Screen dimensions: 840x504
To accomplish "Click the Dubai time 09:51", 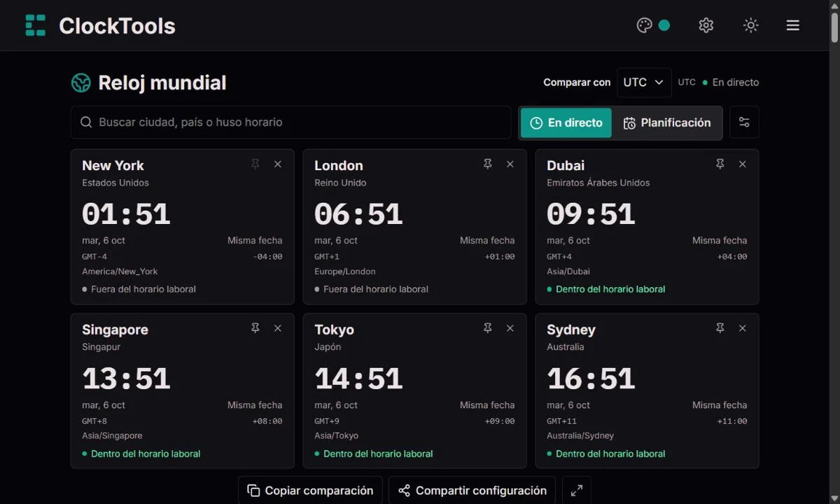I will [x=591, y=214].
